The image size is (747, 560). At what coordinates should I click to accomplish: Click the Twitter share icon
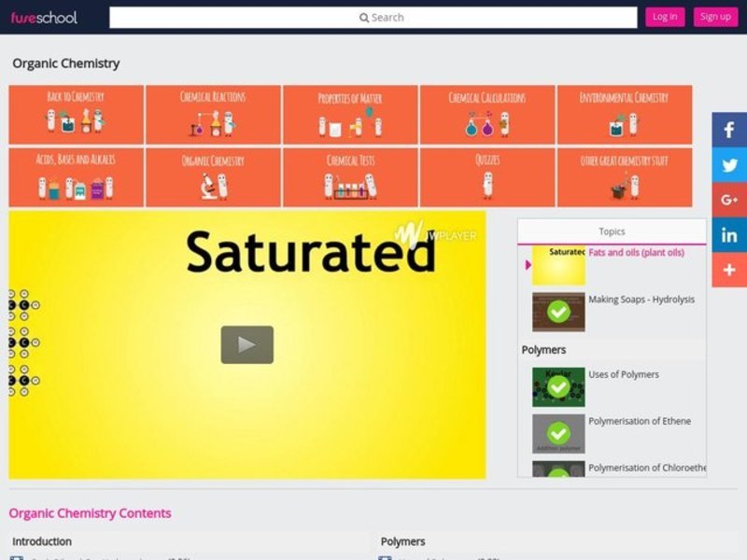[x=729, y=165]
